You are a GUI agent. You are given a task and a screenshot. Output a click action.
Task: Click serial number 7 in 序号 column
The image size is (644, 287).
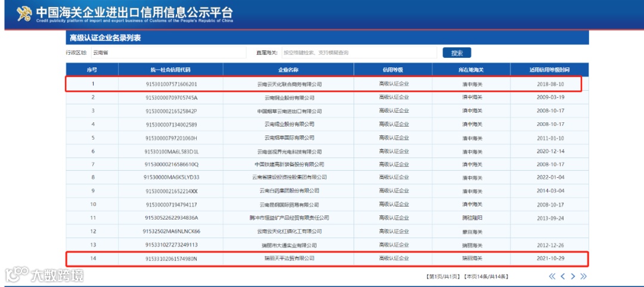coord(93,165)
